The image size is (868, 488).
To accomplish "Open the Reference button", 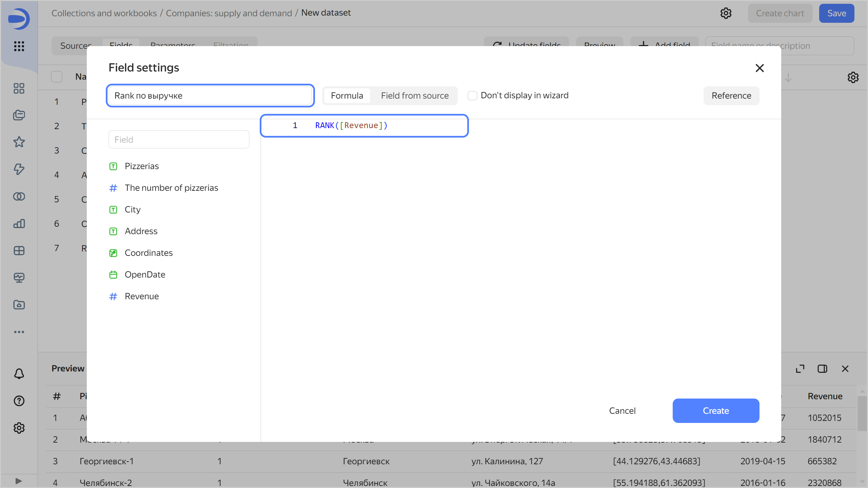I will pos(731,96).
